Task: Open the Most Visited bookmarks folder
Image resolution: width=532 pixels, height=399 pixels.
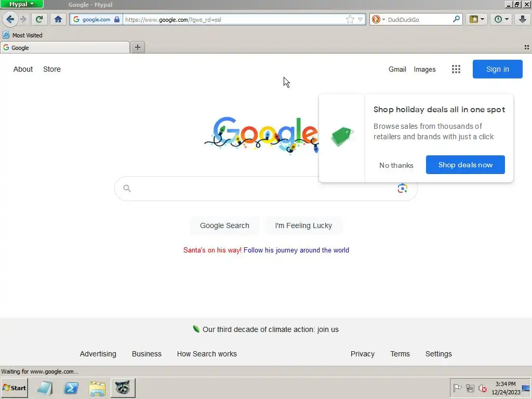Action: coord(23,35)
